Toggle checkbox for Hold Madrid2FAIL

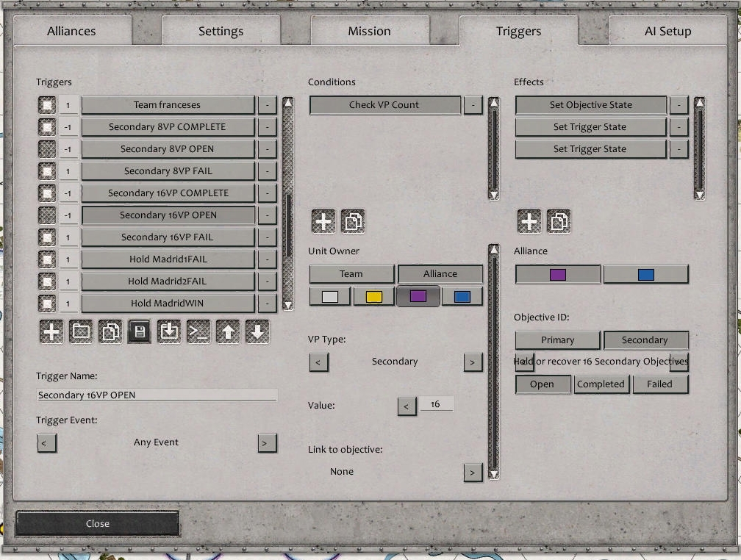click(47, 281)
